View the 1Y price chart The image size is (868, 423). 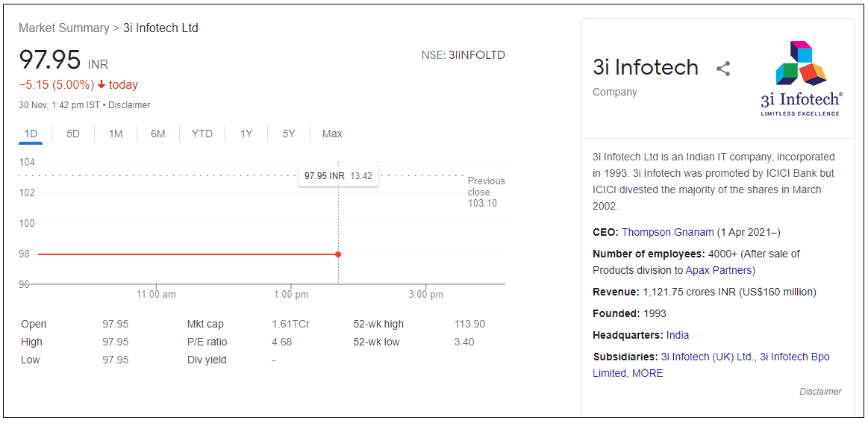246,134
